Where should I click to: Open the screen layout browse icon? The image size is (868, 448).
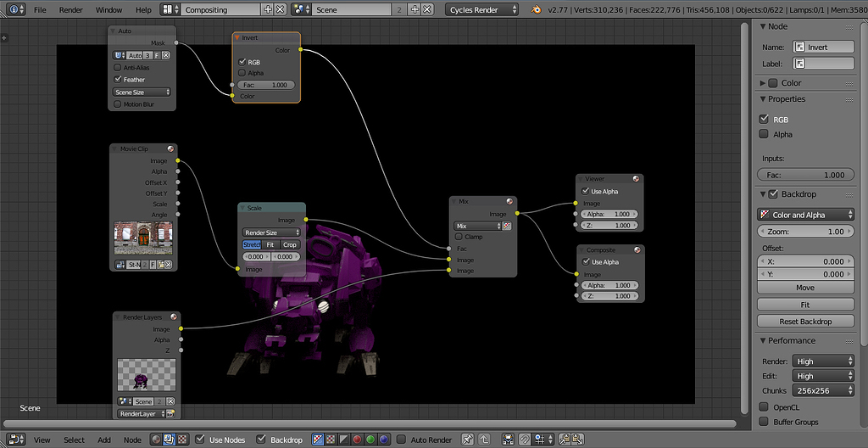click(170, 9)
